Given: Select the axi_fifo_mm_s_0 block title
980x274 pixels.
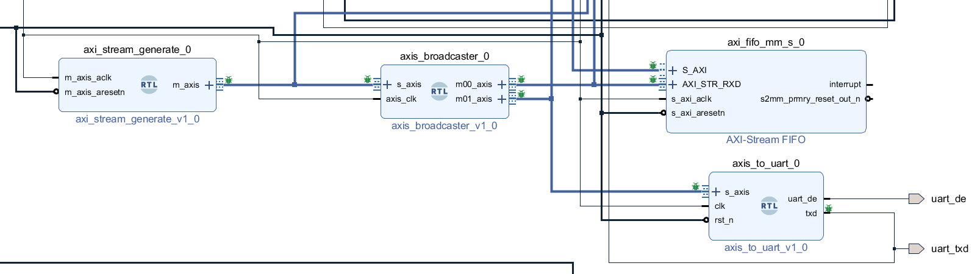Looking at the screenshot, I should point(766,42).
